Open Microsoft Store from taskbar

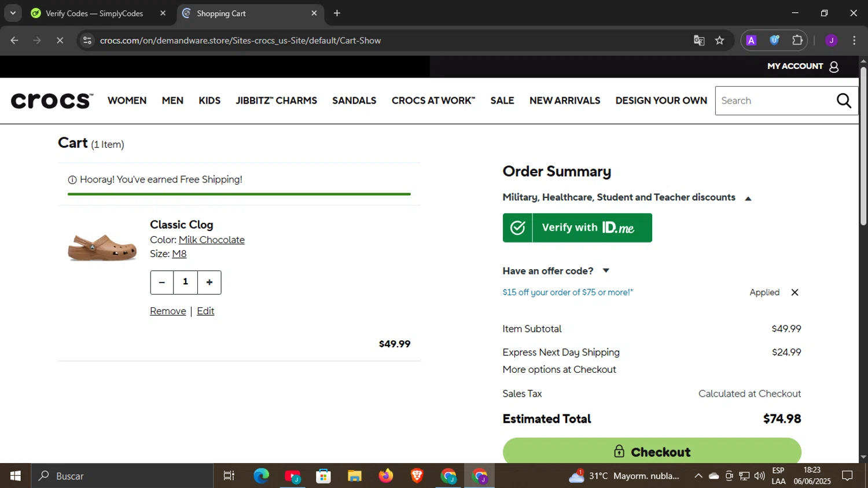pyautogui.click(x=323, y=476)
